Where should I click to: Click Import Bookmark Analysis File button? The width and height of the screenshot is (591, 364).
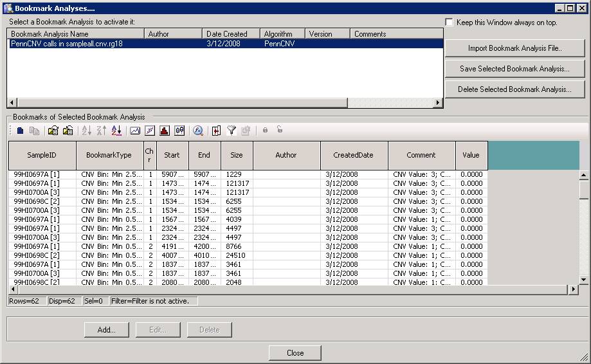[515, 48]
